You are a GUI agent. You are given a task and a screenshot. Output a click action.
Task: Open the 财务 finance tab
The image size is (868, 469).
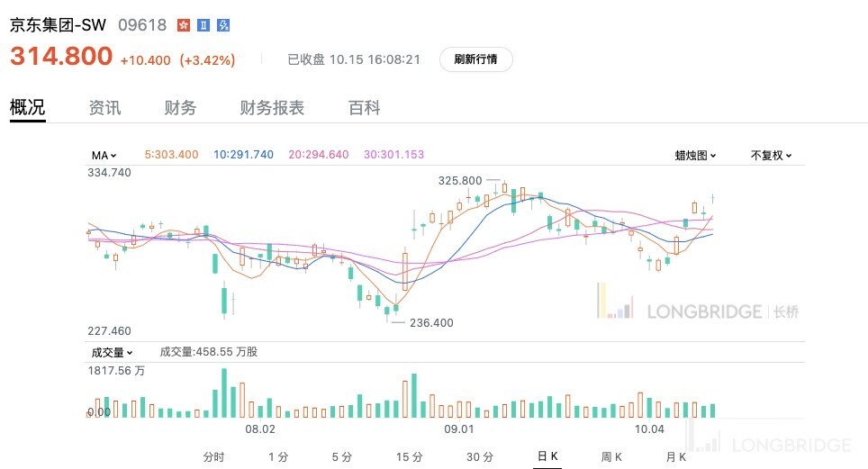tap(180, 108)
